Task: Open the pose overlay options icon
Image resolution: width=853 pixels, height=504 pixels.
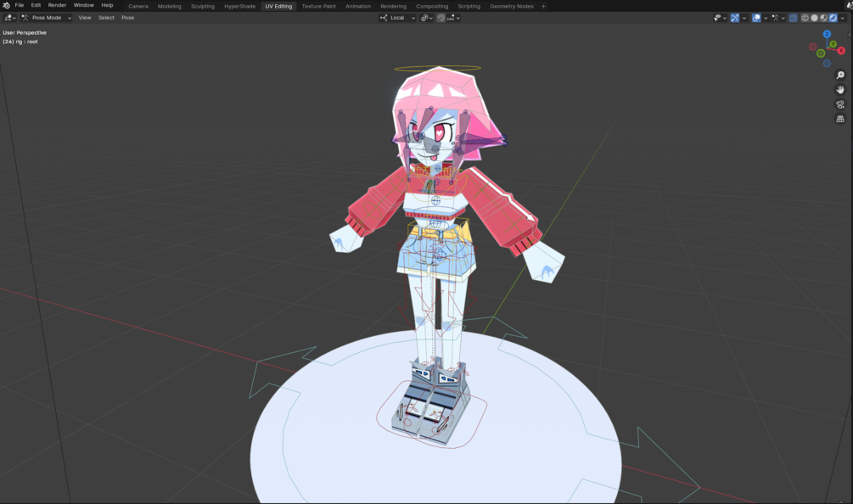Action: pos(778,18)
